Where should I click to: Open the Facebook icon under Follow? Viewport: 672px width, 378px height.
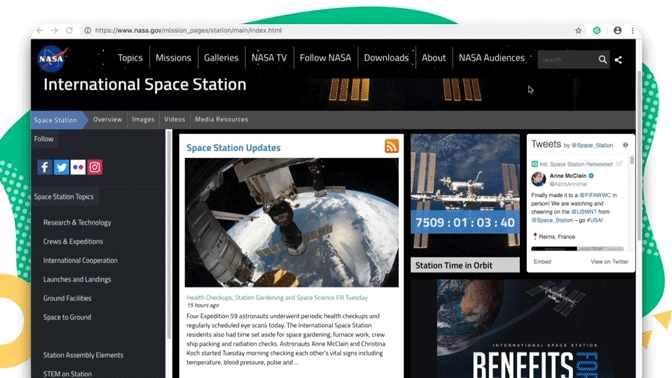click(45, 167)
